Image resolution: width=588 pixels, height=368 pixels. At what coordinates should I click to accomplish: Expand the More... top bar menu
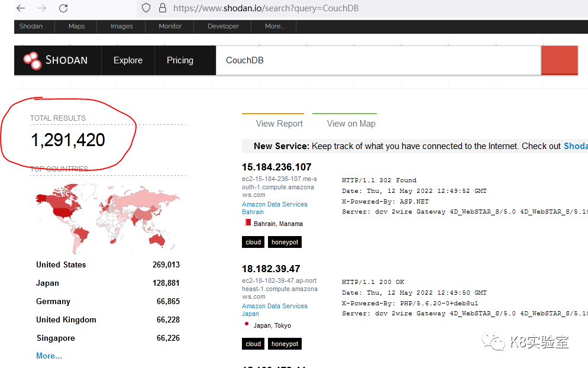pyautogui.click(x=274, y=26)
